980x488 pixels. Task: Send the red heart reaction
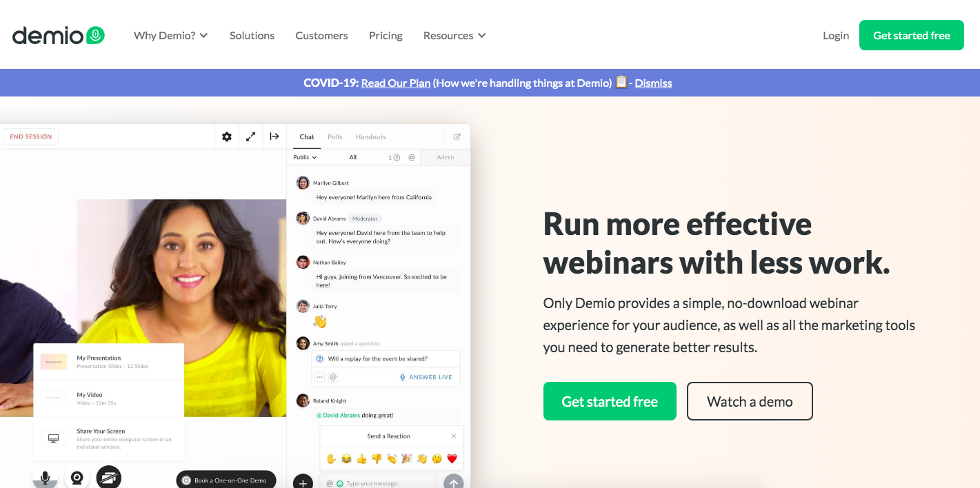452,458
